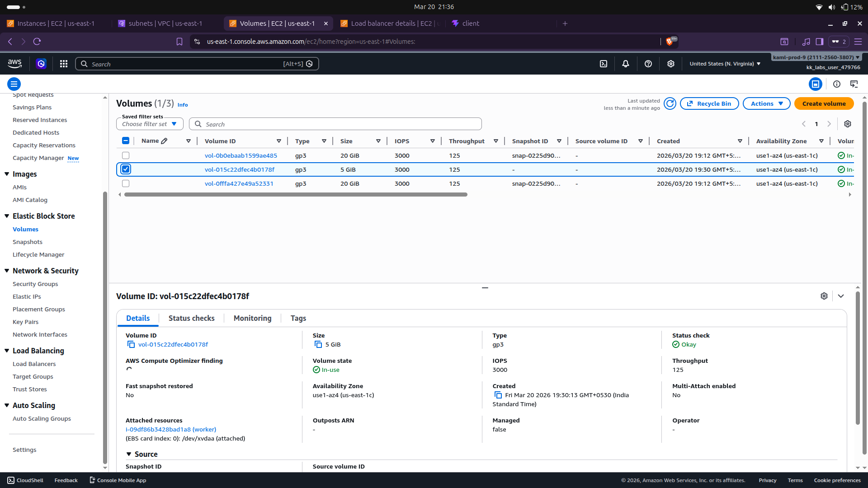This screenshot has height=488, width=868.
Task: Open Snapshots in the sidebar
Action: point(28,242)
